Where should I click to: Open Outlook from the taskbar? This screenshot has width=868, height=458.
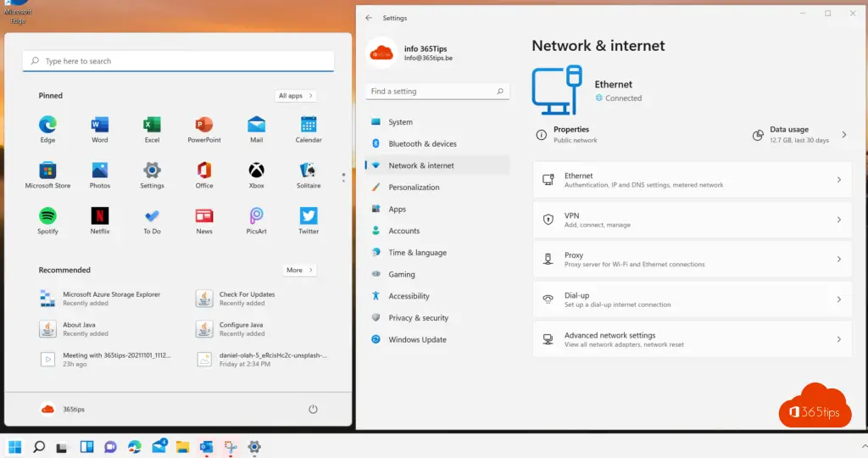pos(207,446)
